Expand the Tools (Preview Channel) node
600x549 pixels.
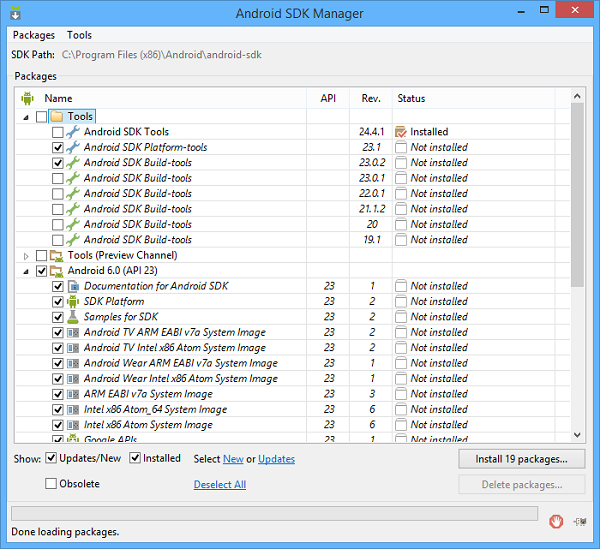[x=26, y=255]
